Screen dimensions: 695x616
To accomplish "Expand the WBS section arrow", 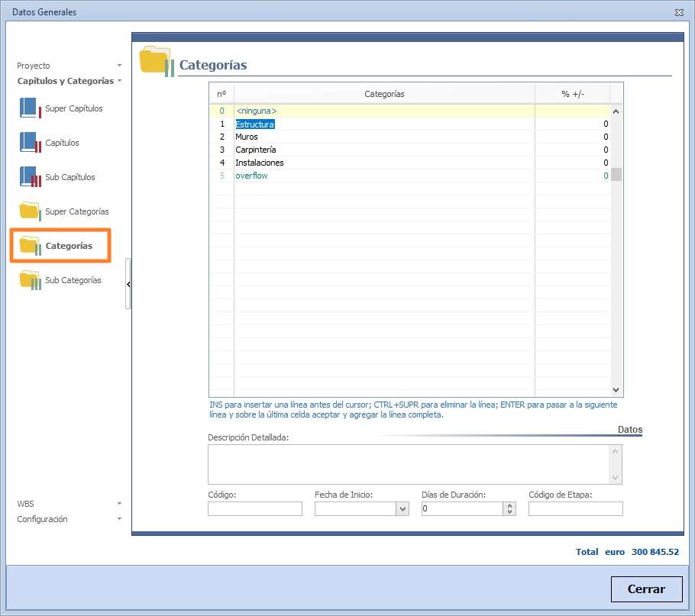I will 119,504.
